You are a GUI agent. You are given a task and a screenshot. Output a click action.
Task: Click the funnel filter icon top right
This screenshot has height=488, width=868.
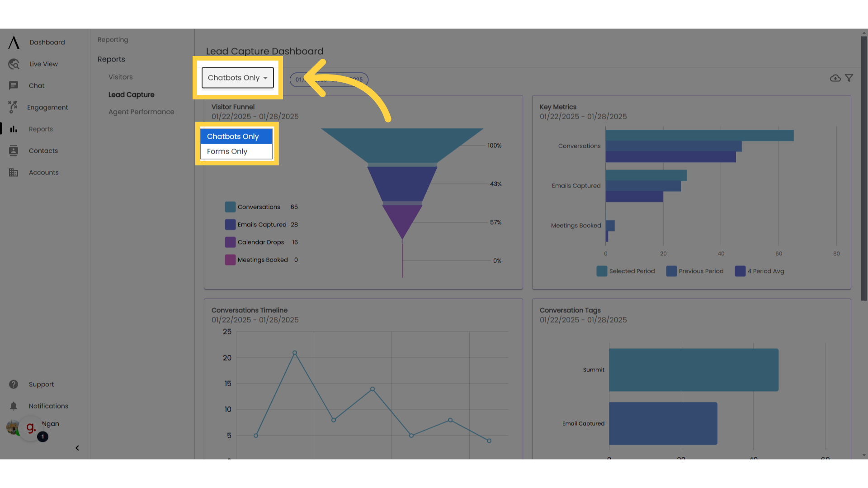[x=849, y=78]
